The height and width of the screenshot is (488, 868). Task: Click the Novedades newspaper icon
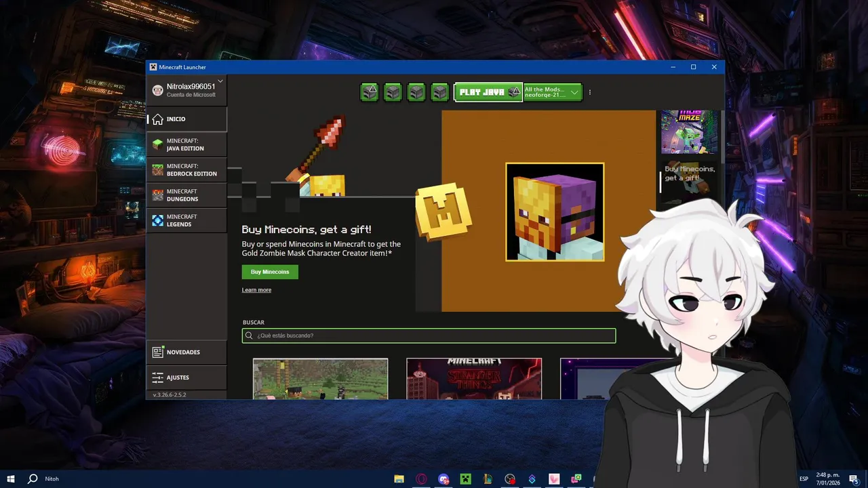pyautogui.click(x=157, y=352)
